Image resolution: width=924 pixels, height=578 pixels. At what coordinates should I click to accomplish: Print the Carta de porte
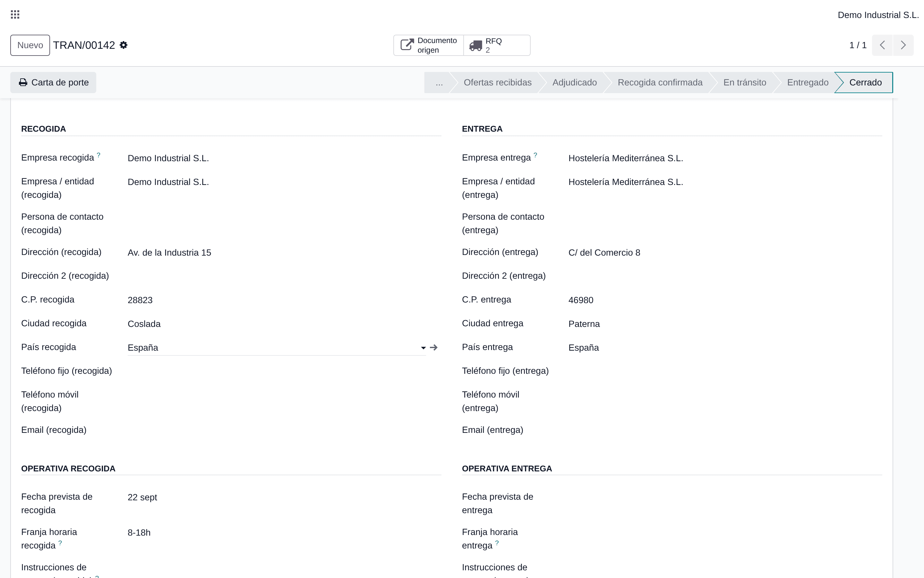point(53,83)
